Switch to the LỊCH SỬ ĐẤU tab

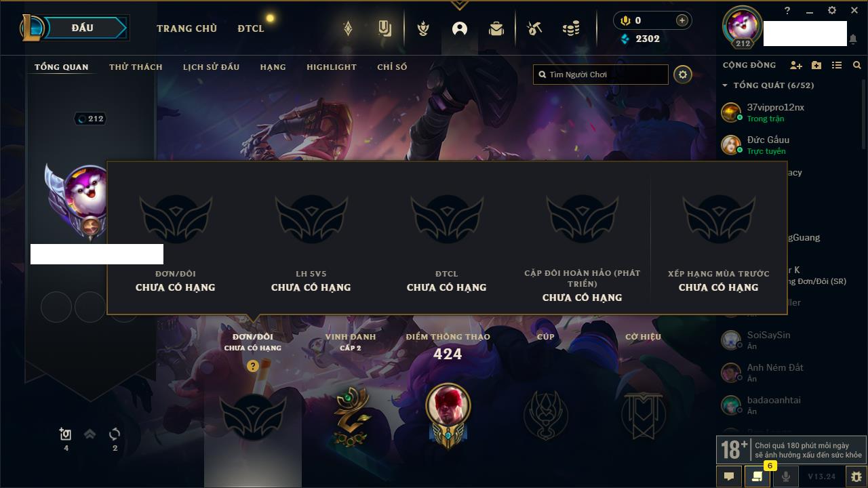tap(211, 67)
